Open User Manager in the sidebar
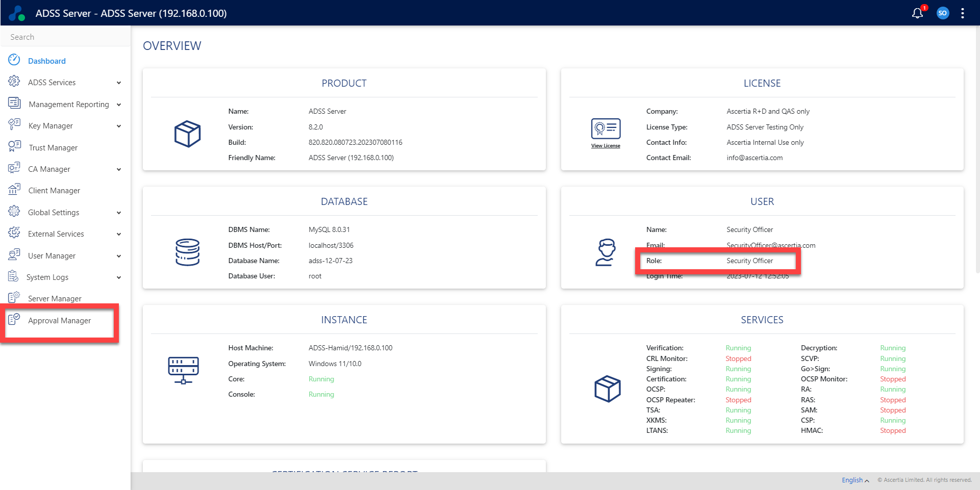980x490 pixels. click(52, 256)
